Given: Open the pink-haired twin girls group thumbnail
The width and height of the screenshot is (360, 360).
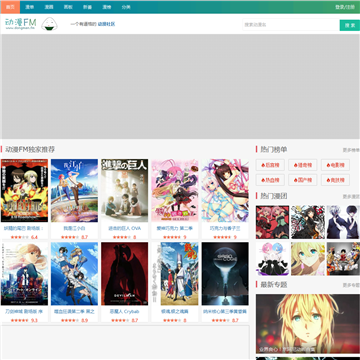Looking at the screenshot, I should (x=272, y=222).
